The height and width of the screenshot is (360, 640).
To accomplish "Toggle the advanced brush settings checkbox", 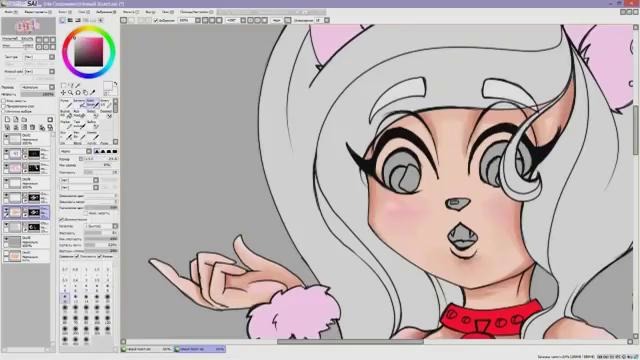I will pos(62,220).
